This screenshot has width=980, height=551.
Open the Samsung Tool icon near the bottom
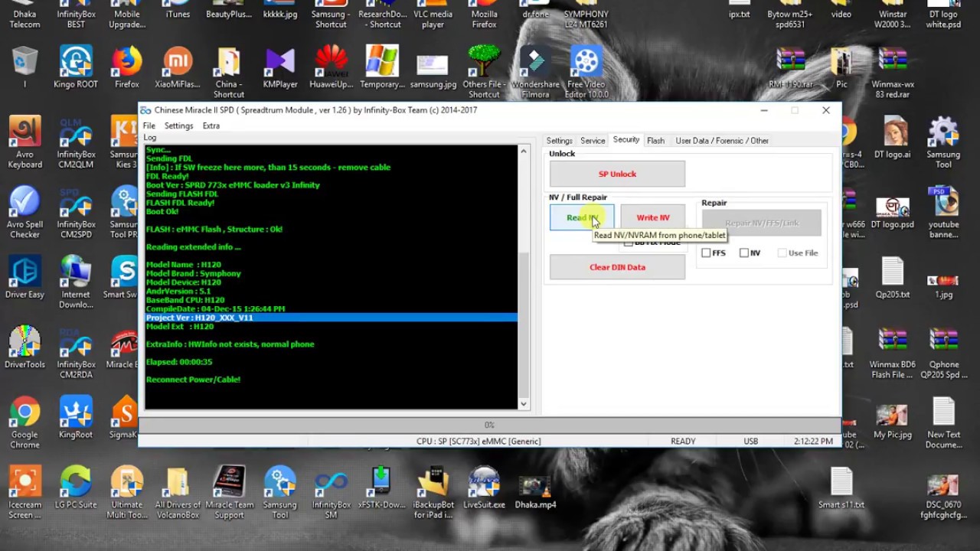280,493
